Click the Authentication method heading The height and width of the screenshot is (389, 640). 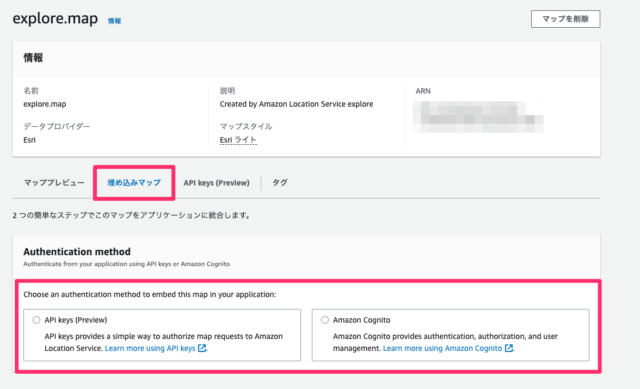pyautogui.click(x=77, y=251)
